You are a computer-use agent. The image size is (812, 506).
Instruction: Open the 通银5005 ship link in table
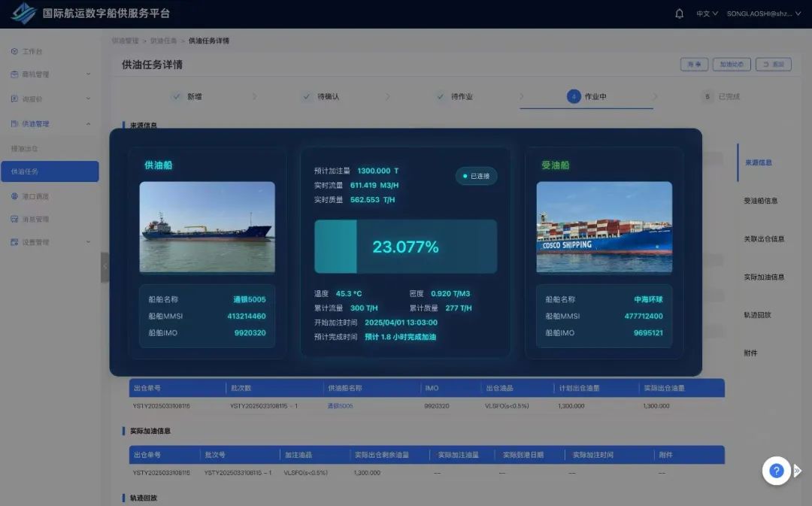click(x=340, y=406)
